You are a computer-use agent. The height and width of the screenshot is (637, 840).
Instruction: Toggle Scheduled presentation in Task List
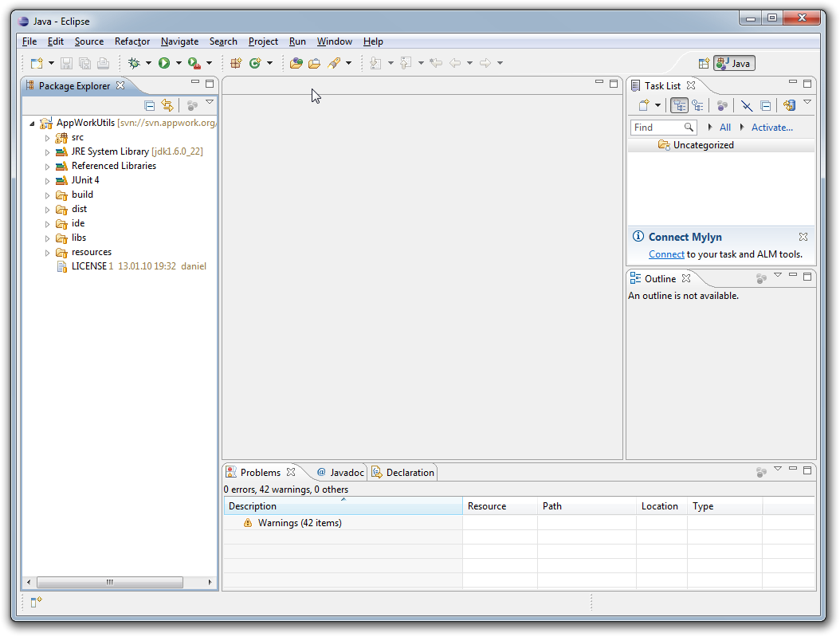[697, 105]
